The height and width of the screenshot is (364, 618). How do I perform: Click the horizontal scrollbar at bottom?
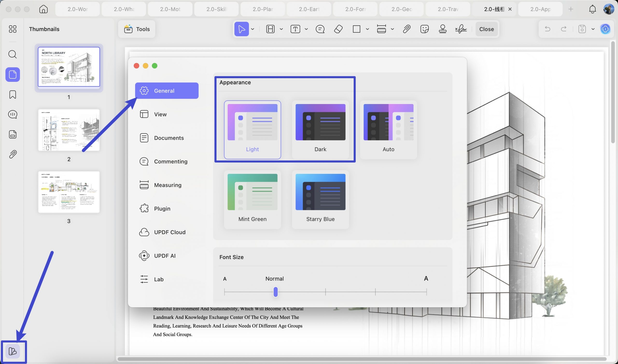pos(362,359)
